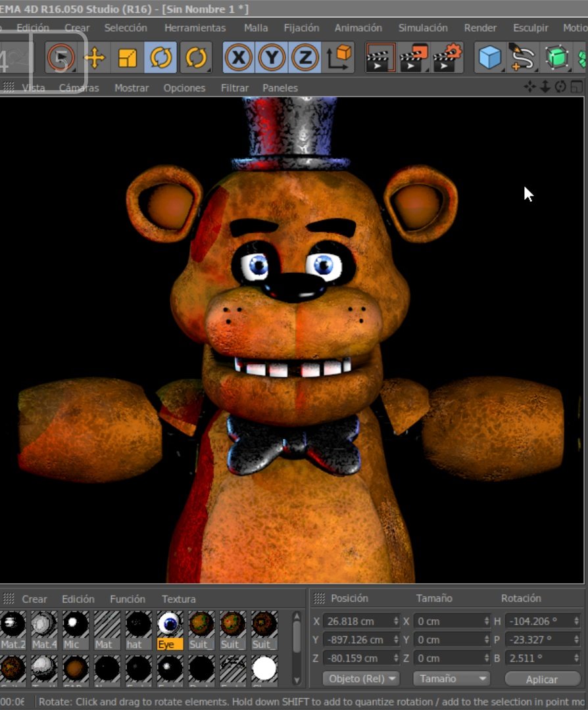Viewport: 588px width, 710px height.
Task: Open the Material Manager Función menu
Action: click(128, 599)
